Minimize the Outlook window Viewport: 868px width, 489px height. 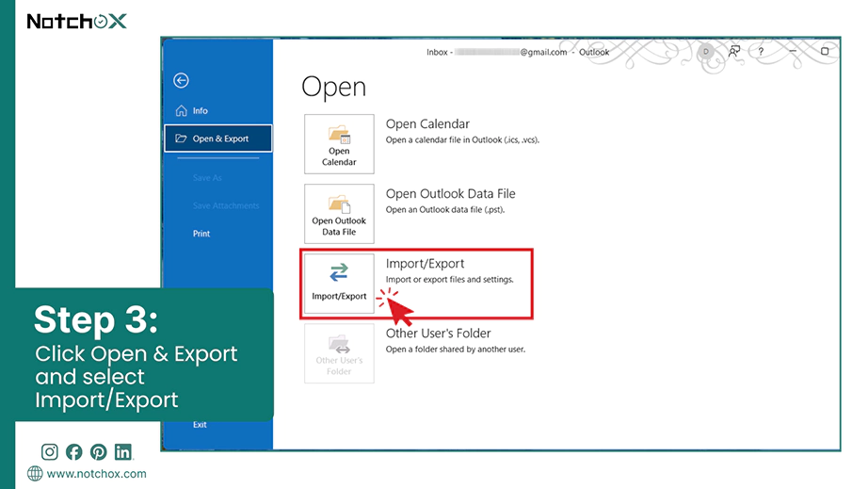point(793,51)
